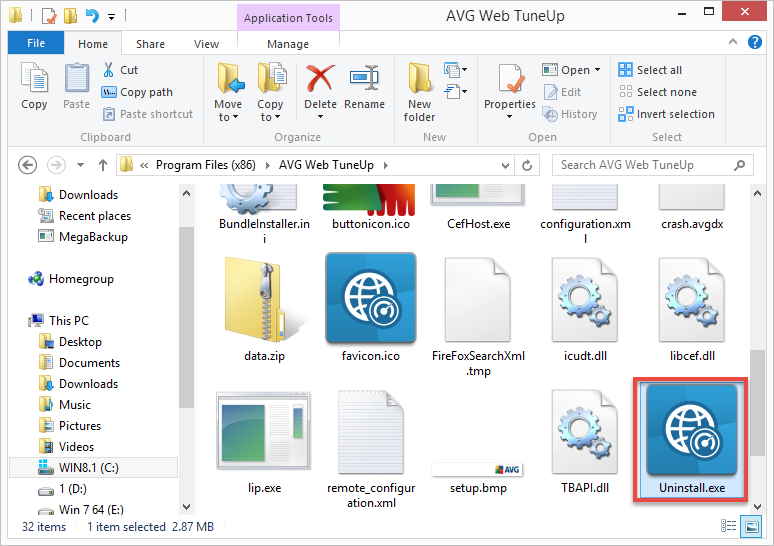This screenshot has height=546, width=774.
Task: Select the FireFoxSearchXml.tmp file
Action: point(478,317)
